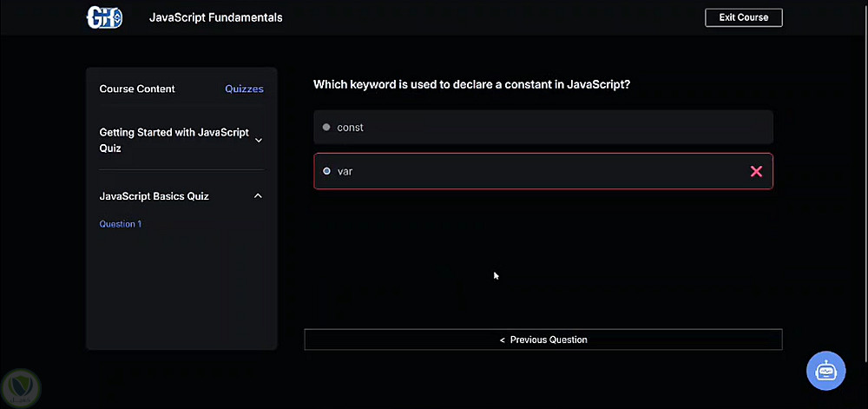This screenshot has height=409, width=868.
Task: Click the GH logo in the header
Action: [104, 17]
